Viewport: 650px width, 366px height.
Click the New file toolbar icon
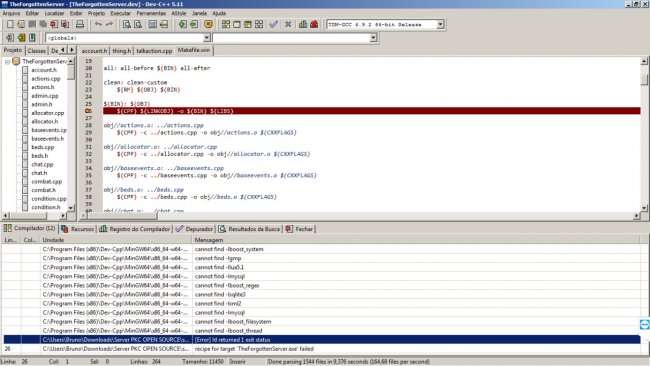click(x=10, y=24)
